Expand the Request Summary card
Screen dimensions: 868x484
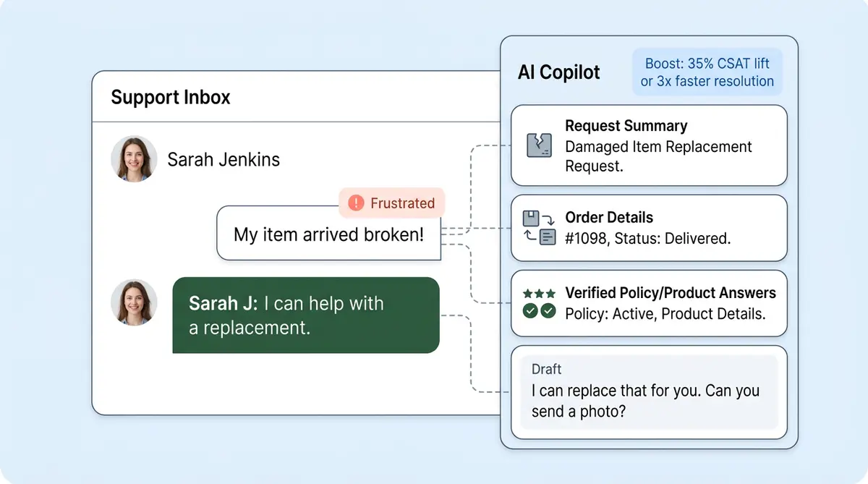[648, 145]
